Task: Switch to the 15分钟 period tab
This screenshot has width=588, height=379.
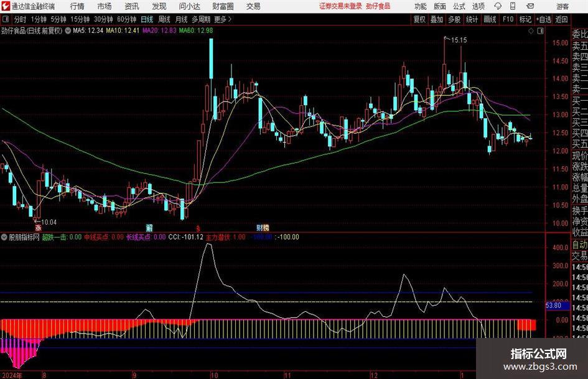Action: pyautogui.click(x=80, y=19)
